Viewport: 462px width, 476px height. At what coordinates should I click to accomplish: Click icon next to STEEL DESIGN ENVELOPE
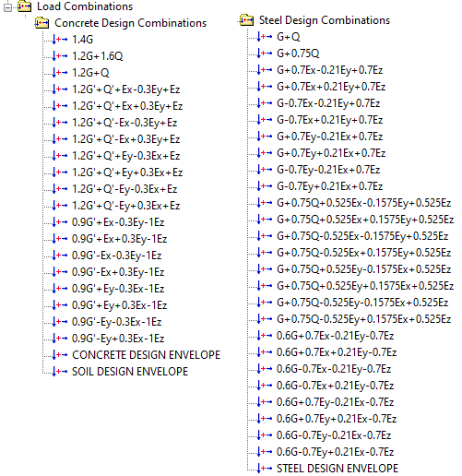coord(265,469)
